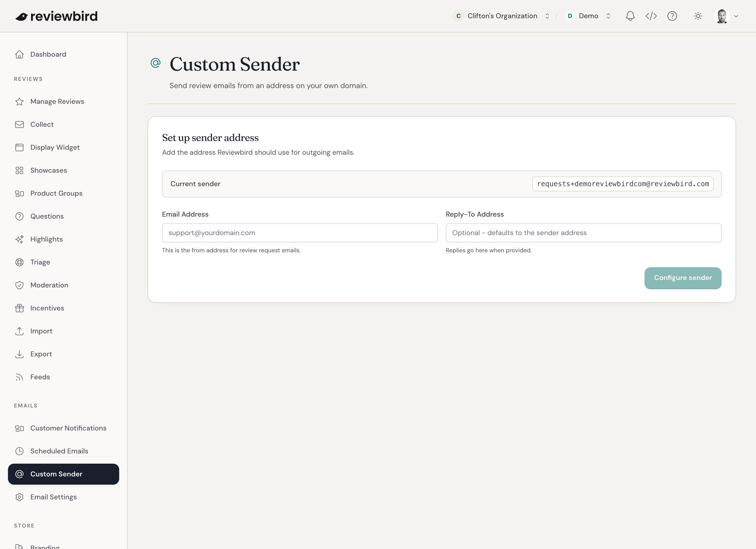Expand the user menu chevron
The width and height of the screenshot is (756, 549).
[736, 16]
